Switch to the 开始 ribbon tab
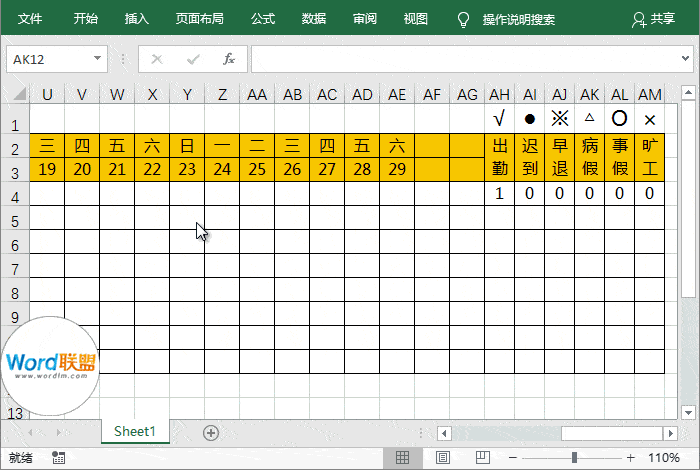The image size is (700, 470). pos(85,19)
